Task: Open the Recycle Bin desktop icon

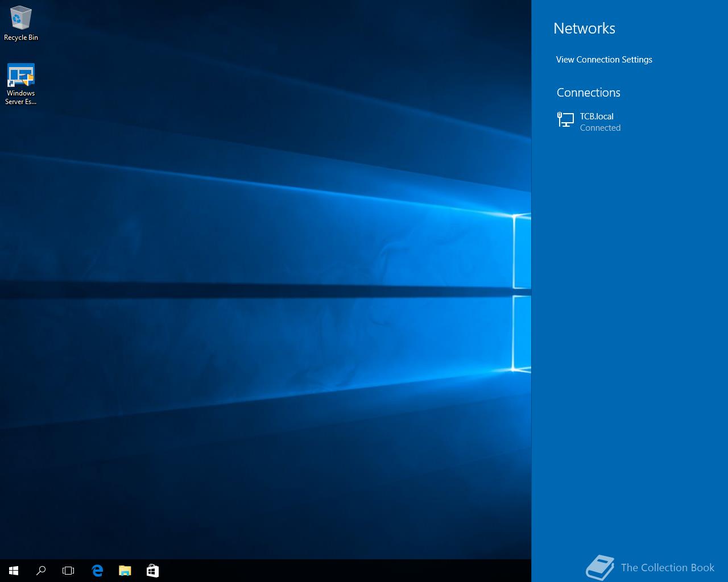Action: 21,23
